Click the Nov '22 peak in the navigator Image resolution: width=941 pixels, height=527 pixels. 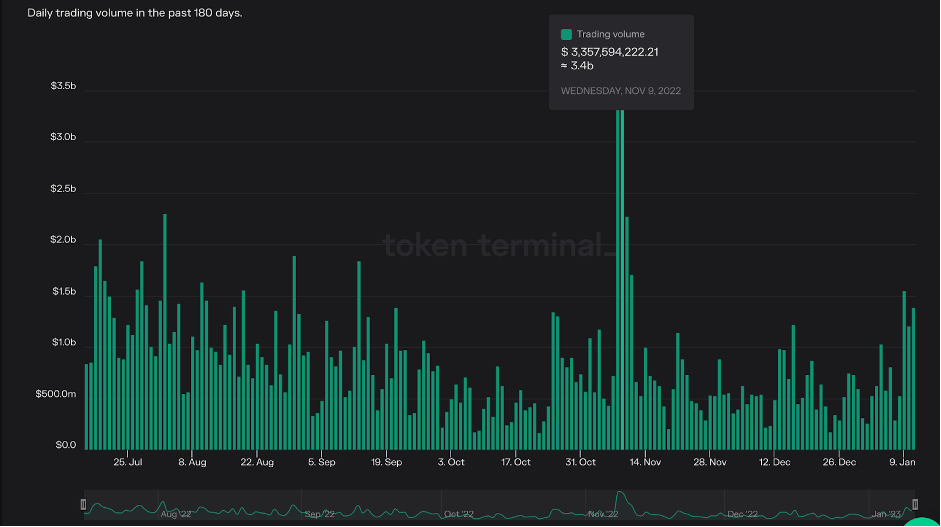tap(621, 498)
